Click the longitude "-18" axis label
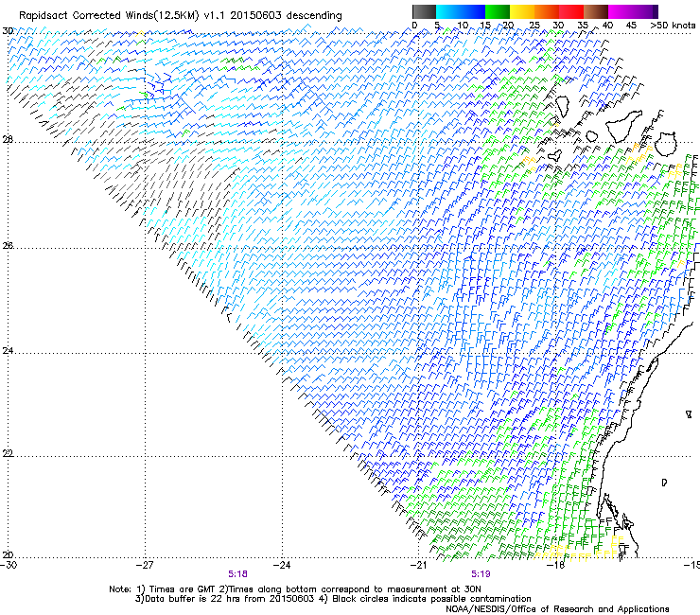The width and height of the screenshot is (700, 615). (556, 565)
